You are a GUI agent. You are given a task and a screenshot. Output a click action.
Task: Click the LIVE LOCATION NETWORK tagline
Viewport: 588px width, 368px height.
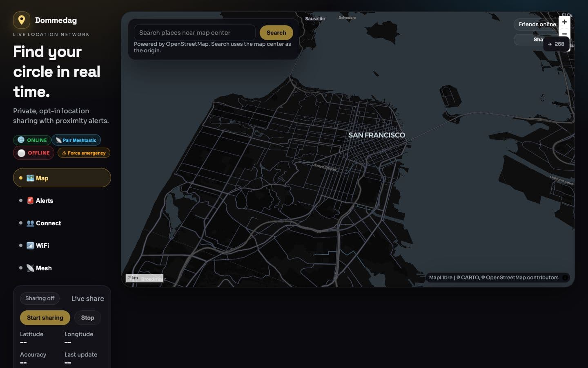[x=51, y=35]
